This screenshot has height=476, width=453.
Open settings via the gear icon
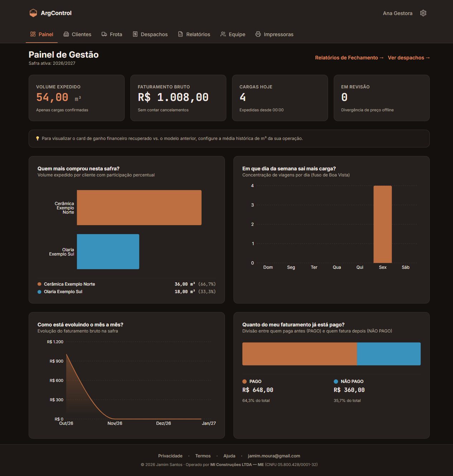point(423,13)
